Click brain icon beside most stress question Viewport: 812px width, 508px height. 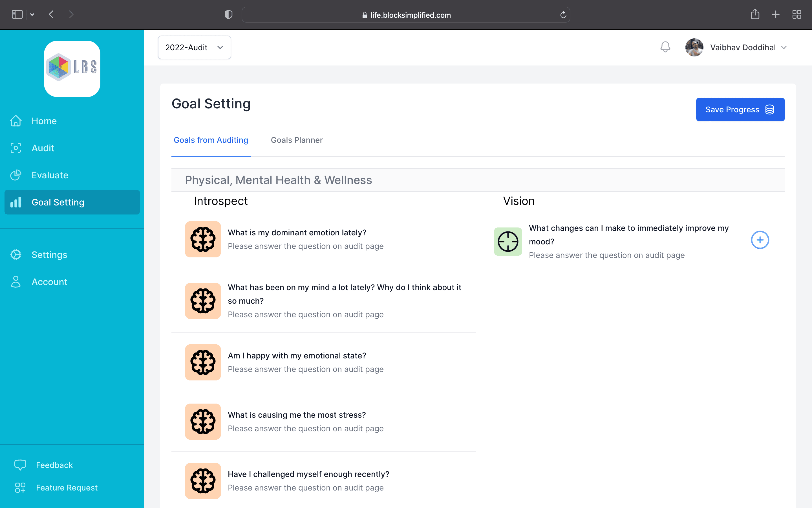pos(203,422)
